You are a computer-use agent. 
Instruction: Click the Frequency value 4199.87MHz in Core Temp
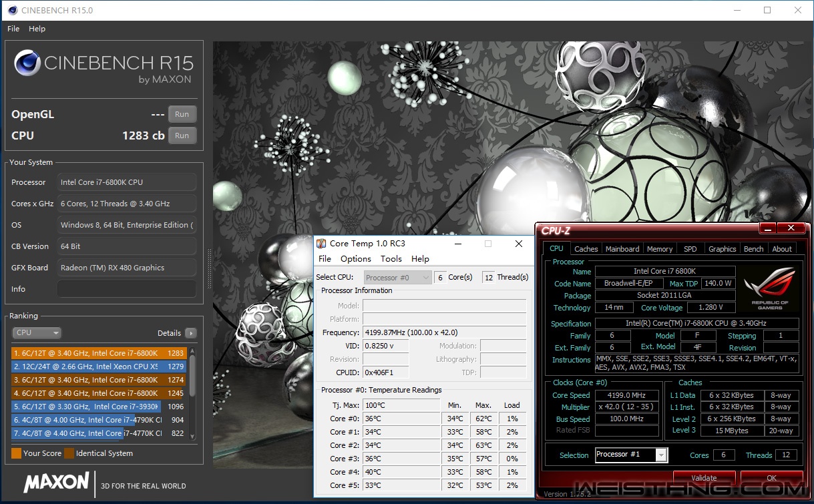[445, 332]
